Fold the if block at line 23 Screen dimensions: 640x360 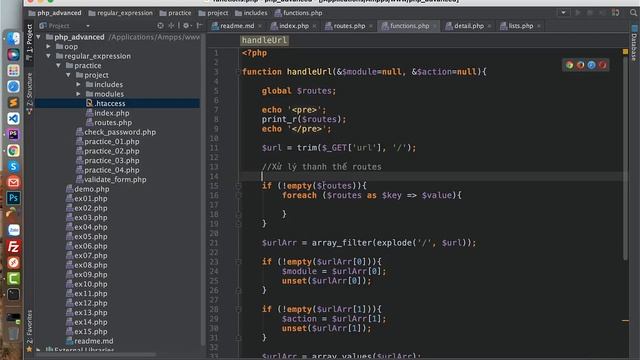238,262
